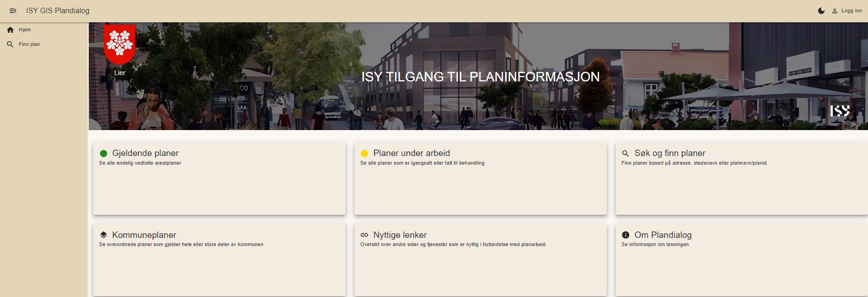The height and width of the screenshot is (297, 868).
Task: Click the ISY logo on the banner
Action: point(839,111)
